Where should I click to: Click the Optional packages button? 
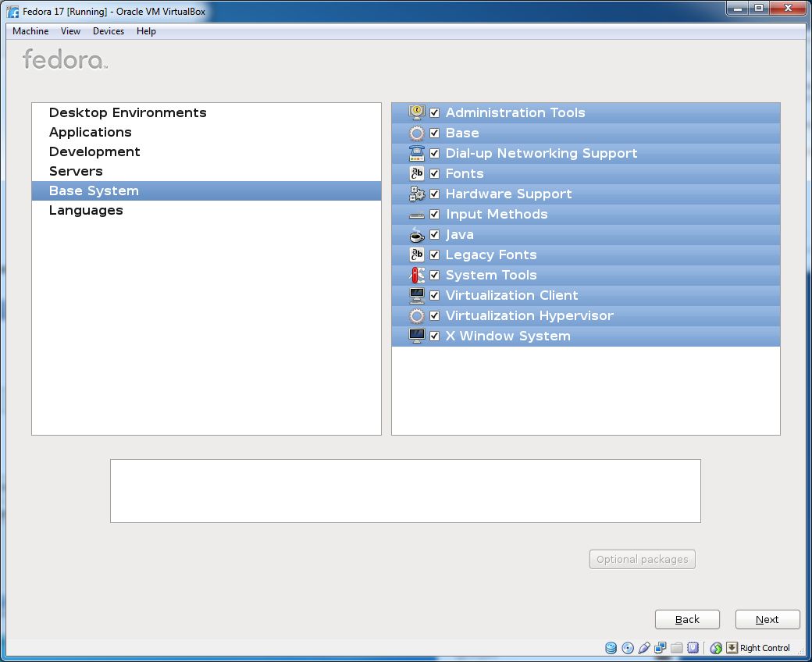(642, 560)
